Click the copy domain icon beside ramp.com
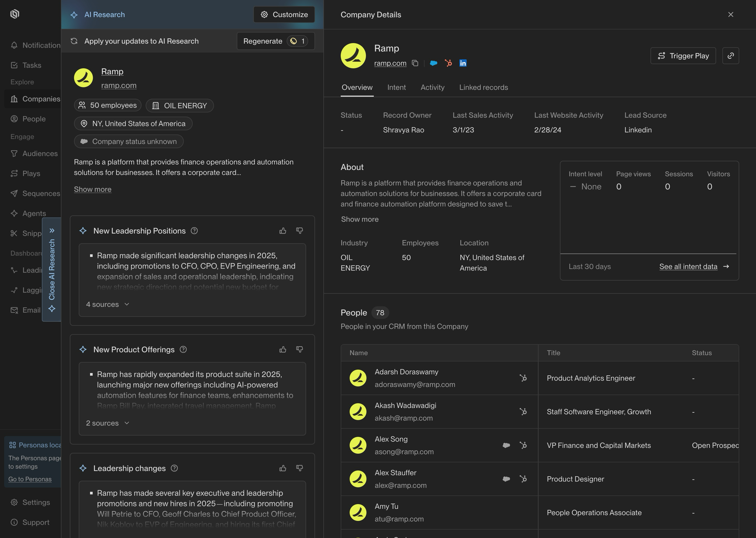This screenshot has width=756, height=538. pyautogui.click(x=415, y=63)
